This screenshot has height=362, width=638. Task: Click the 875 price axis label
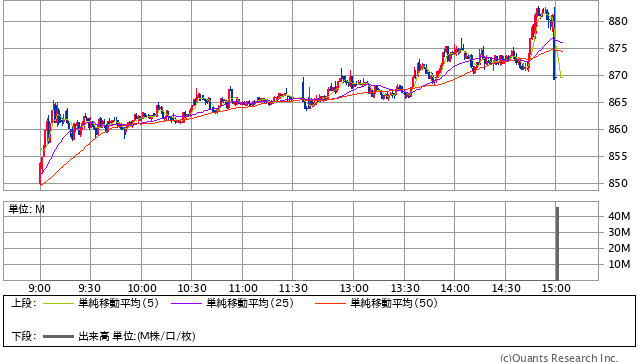618,48
